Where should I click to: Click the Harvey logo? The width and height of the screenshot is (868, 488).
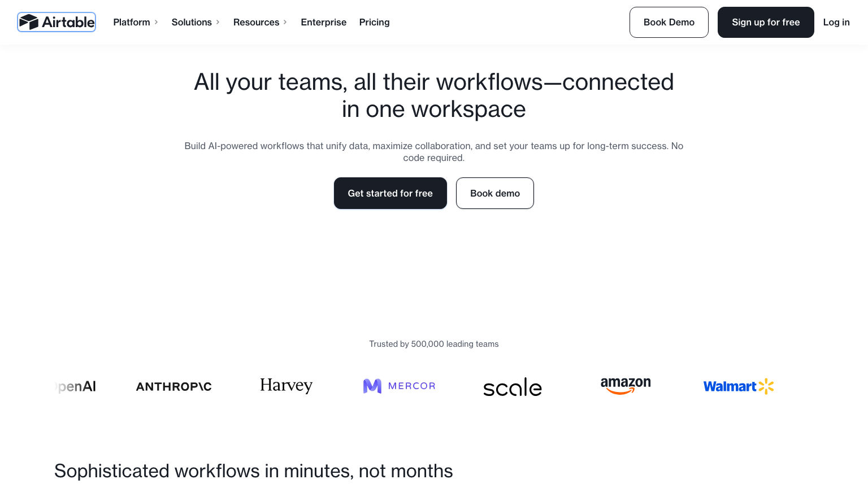click(x=286, y=386)
